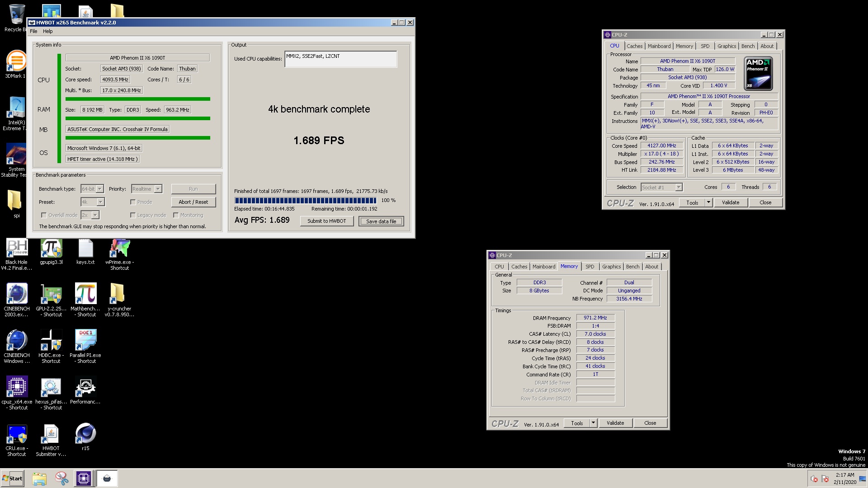Open gpupig3.3l desktop icon

pos(51,252)
